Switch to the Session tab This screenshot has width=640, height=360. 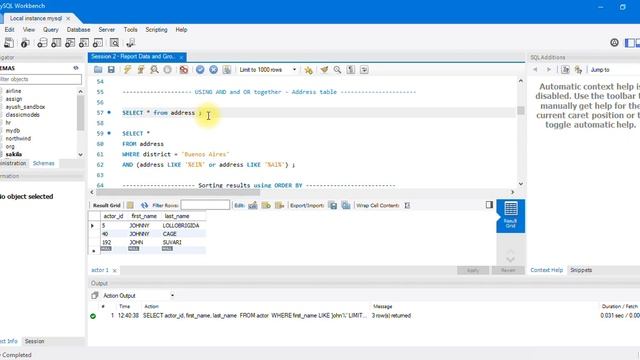tap(34, 341)
